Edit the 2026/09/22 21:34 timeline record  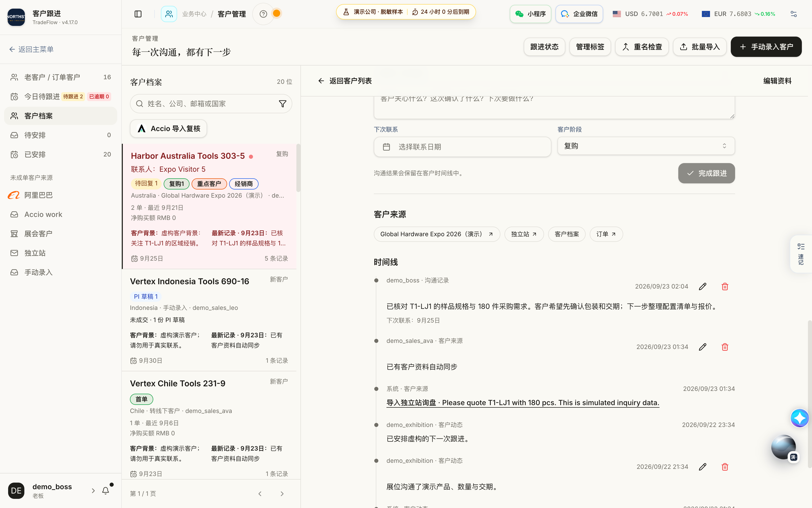tap(703, 467)
